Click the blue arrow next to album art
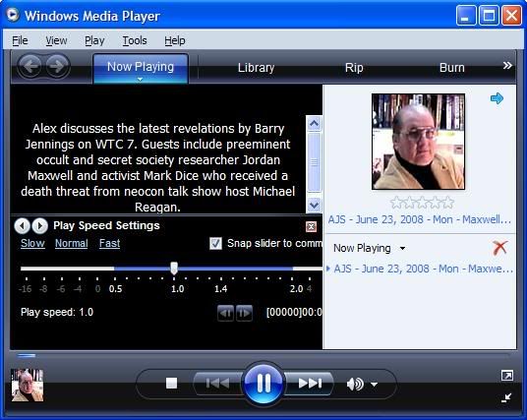This screenshot has width=527, height=420. (x=497, y=98)
